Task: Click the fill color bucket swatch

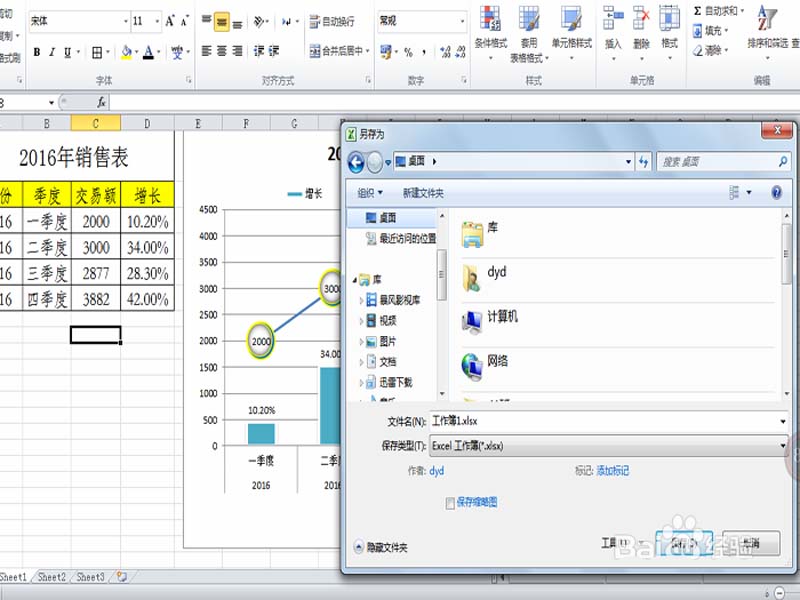Action: (x=125, y=52)
